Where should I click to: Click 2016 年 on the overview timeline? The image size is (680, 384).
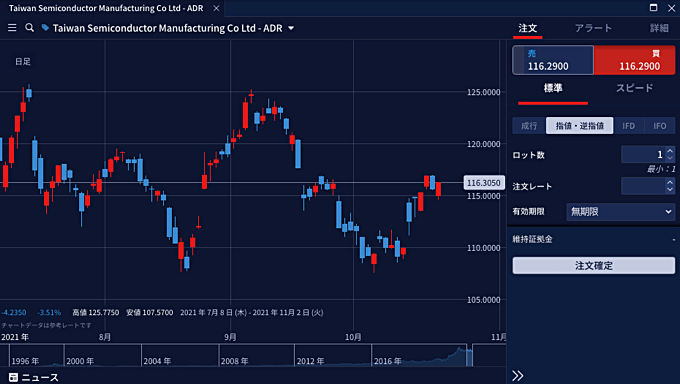point(388,361)
